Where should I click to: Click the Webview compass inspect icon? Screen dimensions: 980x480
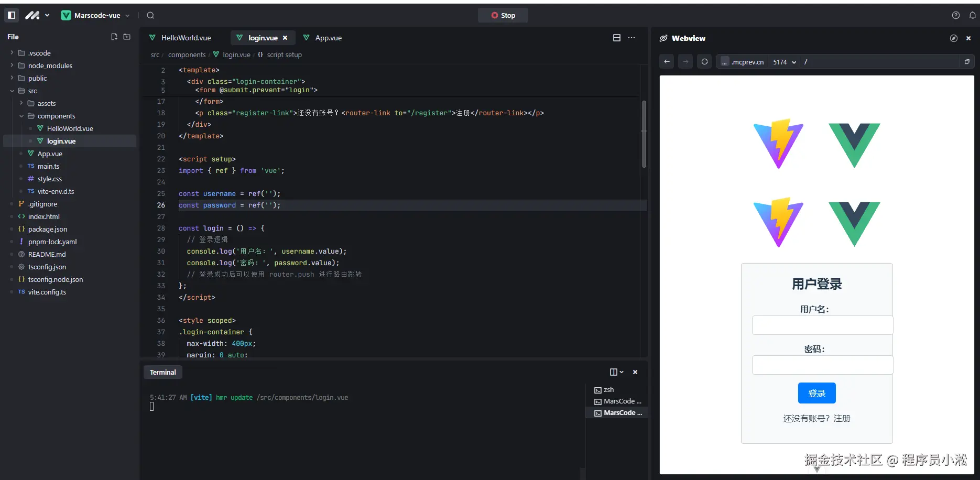[x=954, y=38]
